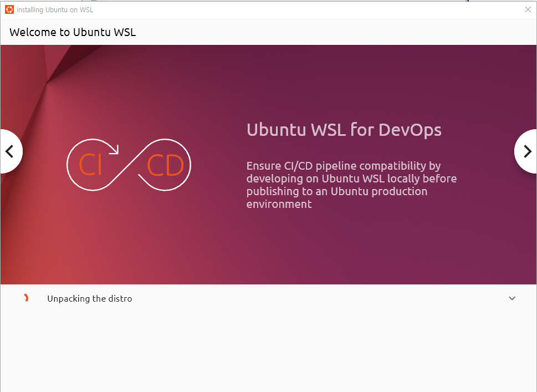Viewport: 537px width, 392px height.
Task: Click the CI label inside the loop graphic
Action: point(90,165)
